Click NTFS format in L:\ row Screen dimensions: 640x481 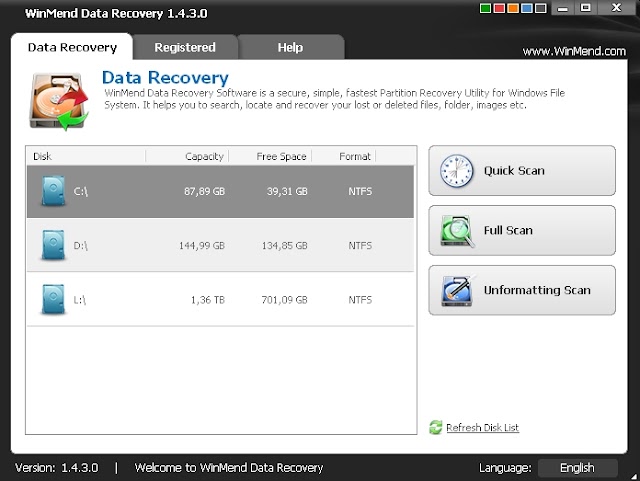point(360,300)
